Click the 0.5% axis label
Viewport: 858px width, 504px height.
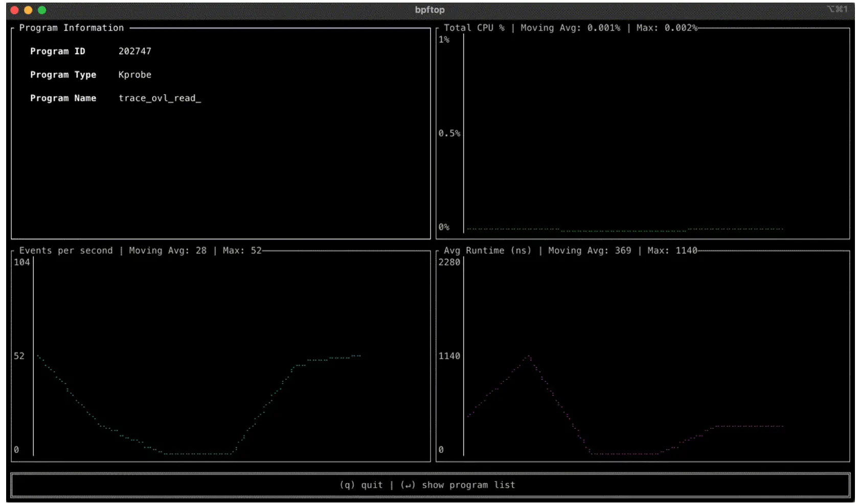(x=449, y=133)
